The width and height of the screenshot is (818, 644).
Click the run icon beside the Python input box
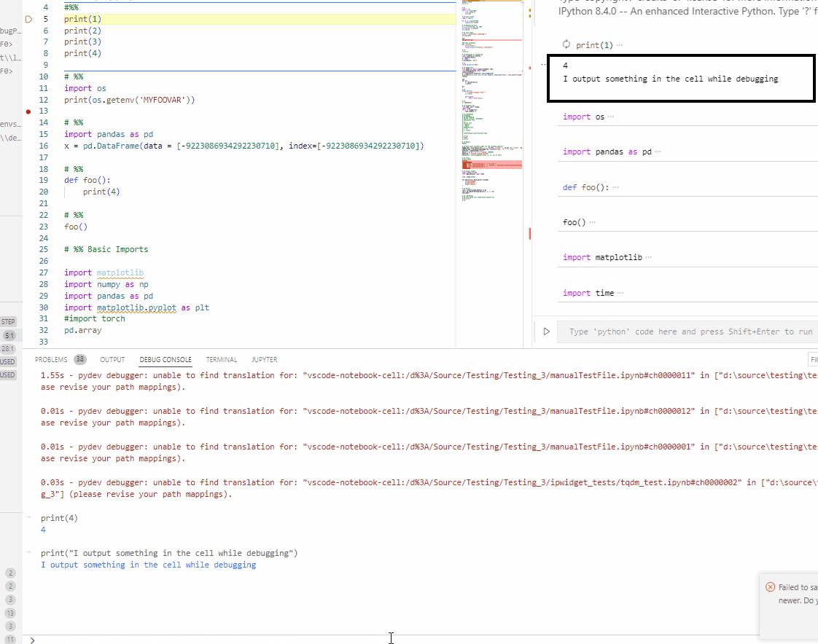pos(546,331)
